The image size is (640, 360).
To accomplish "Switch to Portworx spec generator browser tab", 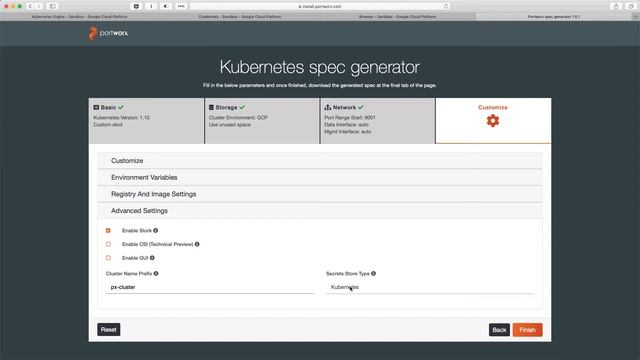I will [553, 17].
